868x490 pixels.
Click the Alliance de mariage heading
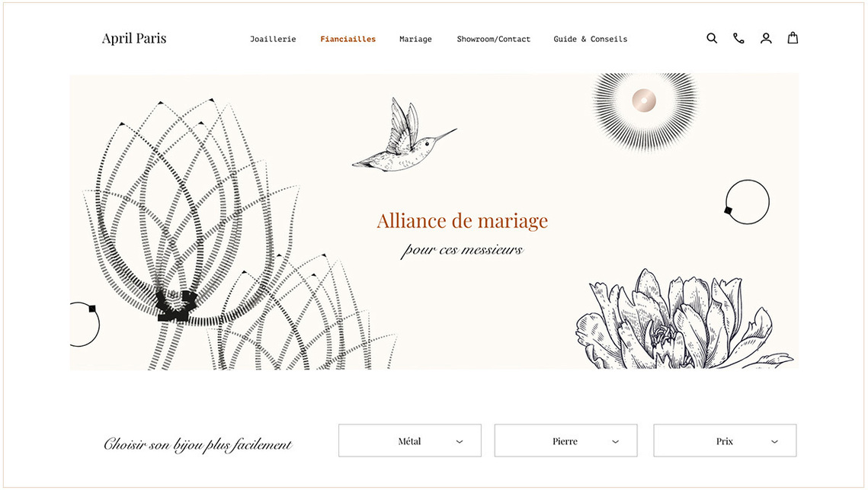click(463, 220)
